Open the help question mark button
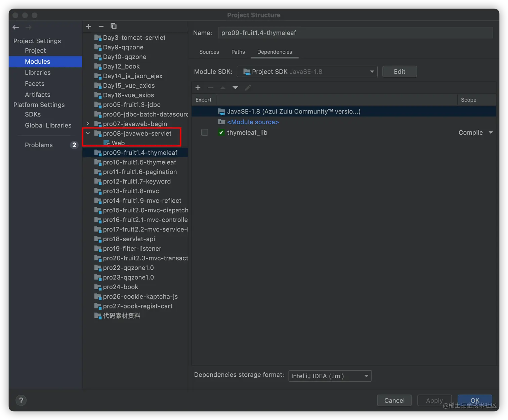 coord(21,400)
